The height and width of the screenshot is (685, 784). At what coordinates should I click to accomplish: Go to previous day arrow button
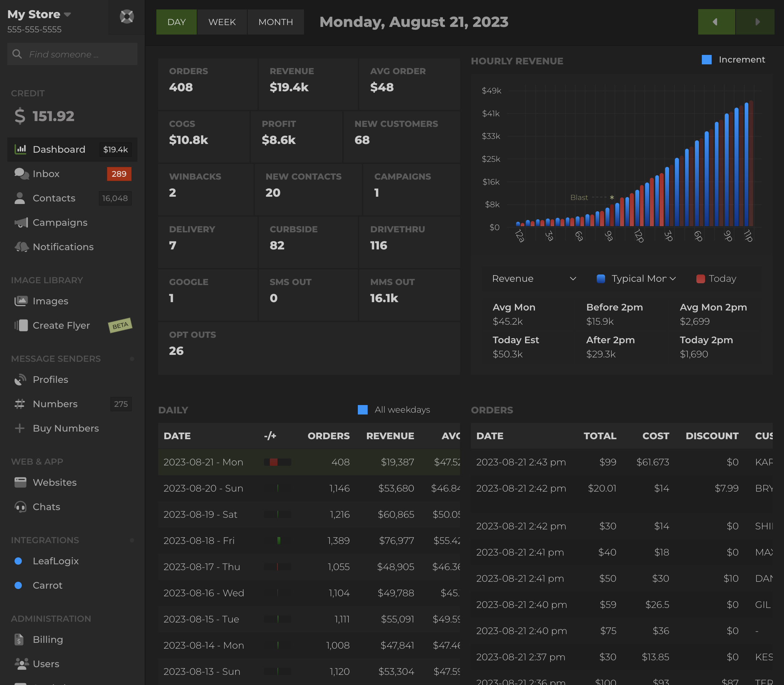pyautogui.click(x=716, y=22)
